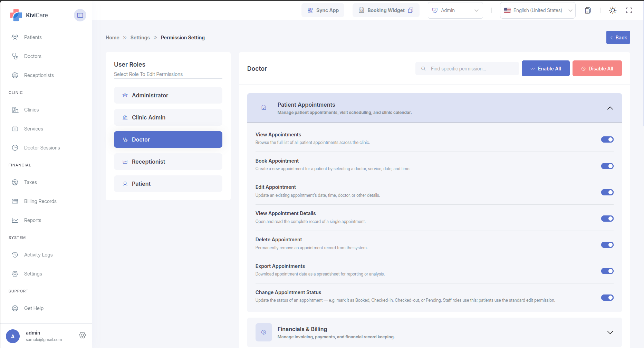The height and width of the screenshot is (348, 644).
Task: Select the Administrator role
Action: tap(168, 95)
